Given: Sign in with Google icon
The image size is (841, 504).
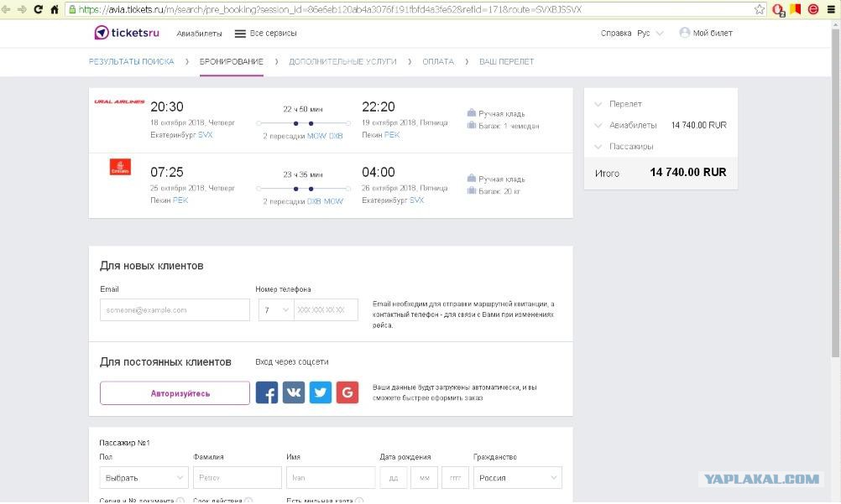Looking at the screenshot, I should 347,392.
